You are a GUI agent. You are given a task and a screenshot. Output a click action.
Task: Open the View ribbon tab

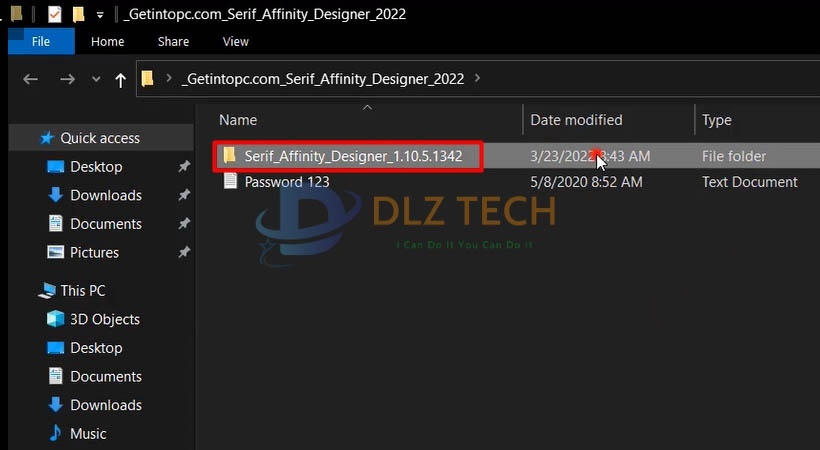click(x=235, y=41)
